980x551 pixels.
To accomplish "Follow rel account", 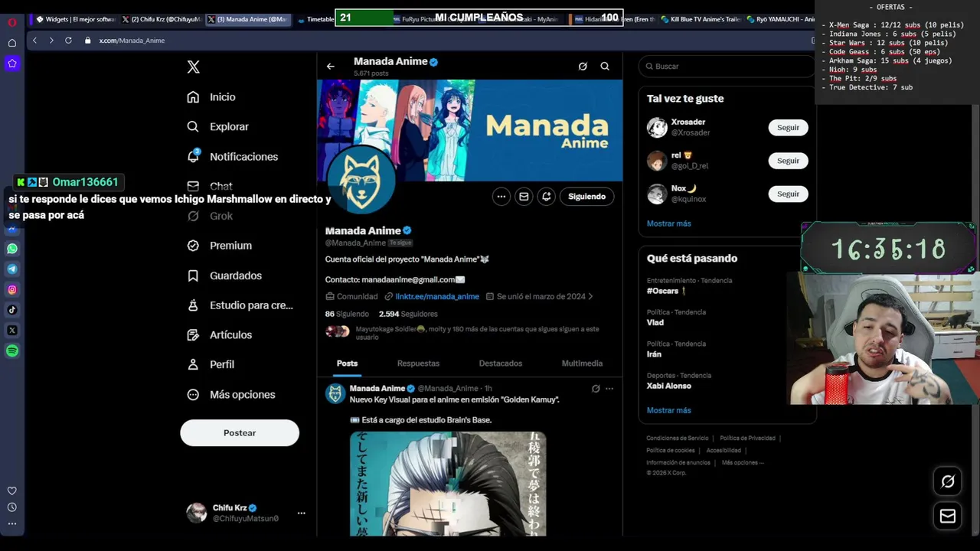I will tap(788, 161).
